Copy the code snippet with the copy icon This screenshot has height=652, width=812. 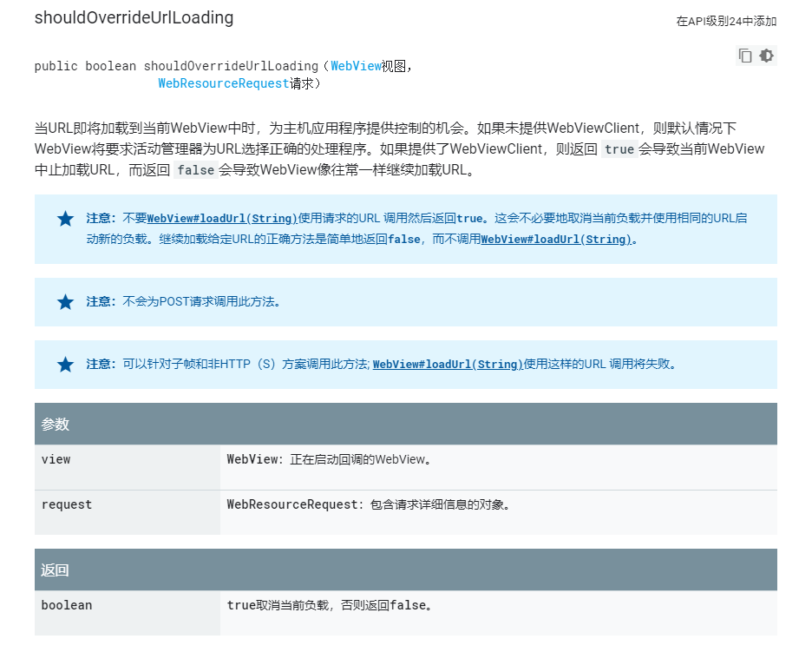pyautogui.click(x=744, y=56)
